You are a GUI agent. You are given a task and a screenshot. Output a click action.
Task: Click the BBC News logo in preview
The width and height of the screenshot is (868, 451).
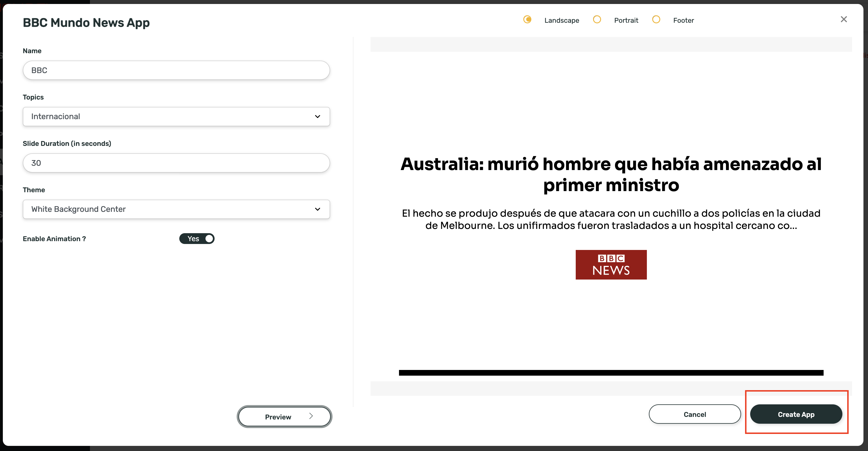611,264
